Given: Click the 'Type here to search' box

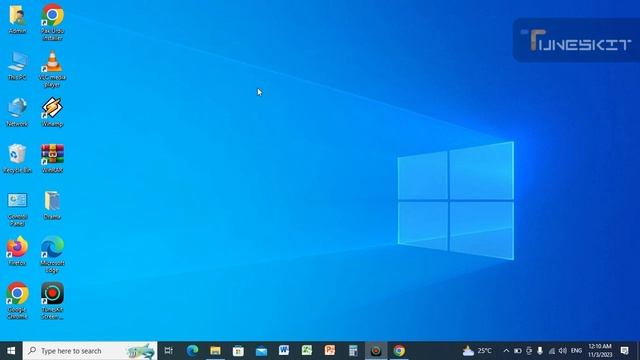Looking at the screenshot, I should 90,351.
